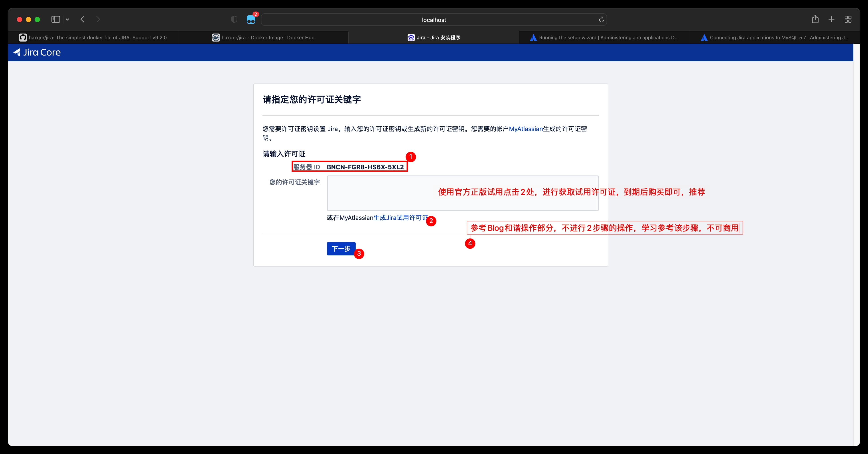
Task: Reload the page with the refresh icon
Action: click(x=601, y=20)
